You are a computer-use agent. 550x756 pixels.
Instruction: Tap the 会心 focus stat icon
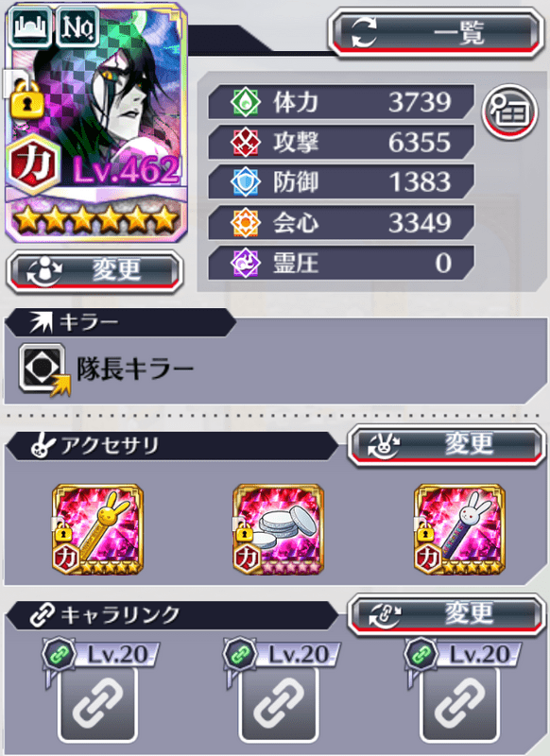point(246,223)
